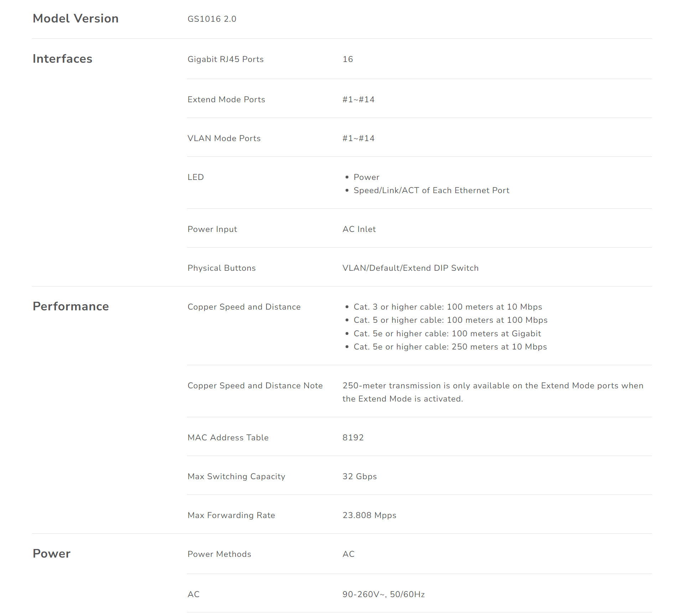Screen dimensions: 684x616
Task: Click the LED row label
Action: (196, 177)
